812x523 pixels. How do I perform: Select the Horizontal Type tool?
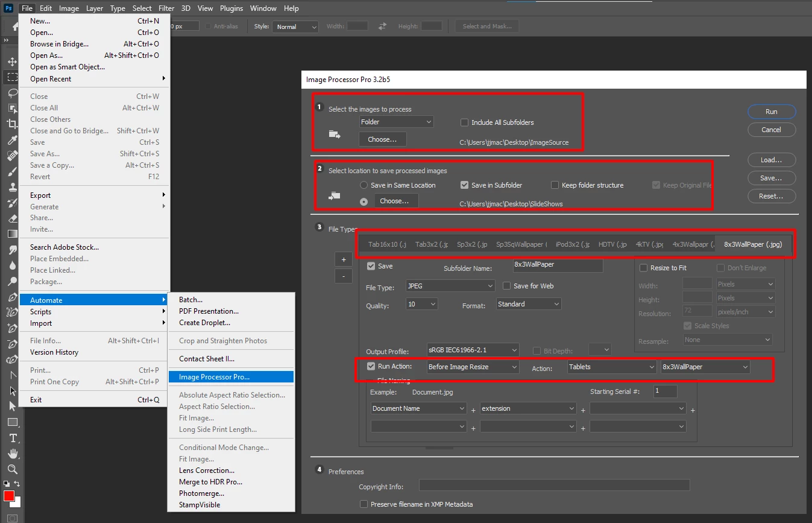[x=12, y=438]
